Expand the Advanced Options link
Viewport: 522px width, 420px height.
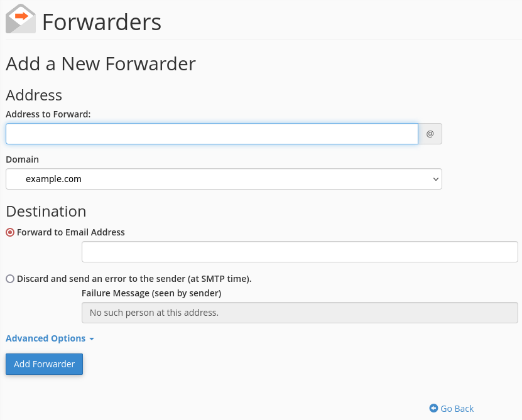pyautogui.click(x=50, y=338)
